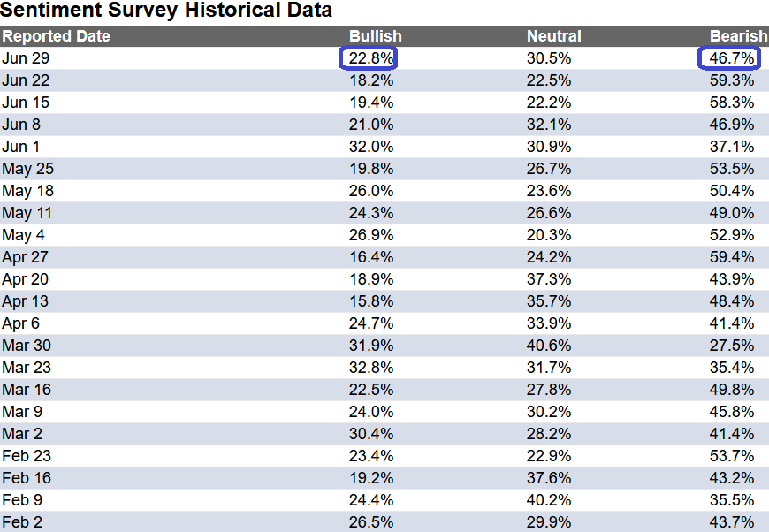
Task: Click the Feb 2 date cell
Action: (x=22, y=521)
